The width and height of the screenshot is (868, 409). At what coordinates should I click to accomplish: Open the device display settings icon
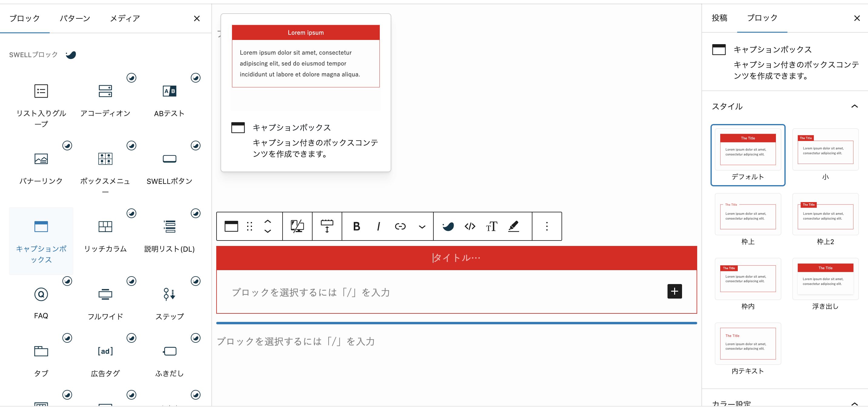[x=297, y=227]
